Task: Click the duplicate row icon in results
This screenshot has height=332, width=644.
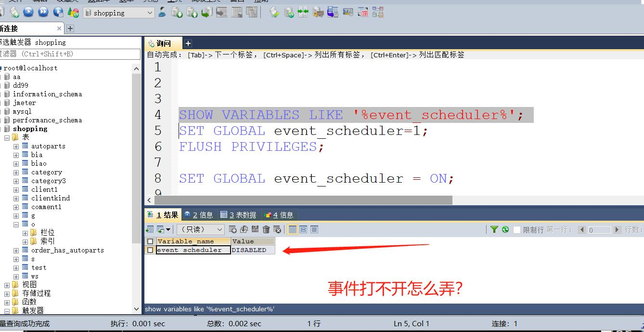Action: [244, 229]
